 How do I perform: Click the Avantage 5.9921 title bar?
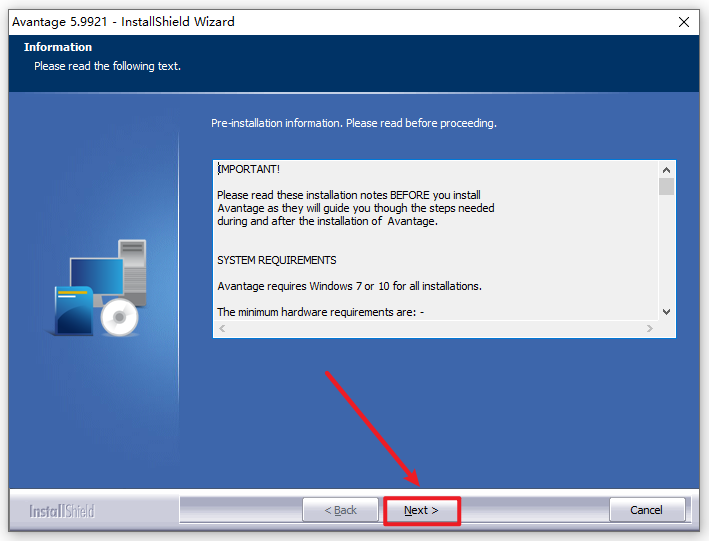[300, 21]
